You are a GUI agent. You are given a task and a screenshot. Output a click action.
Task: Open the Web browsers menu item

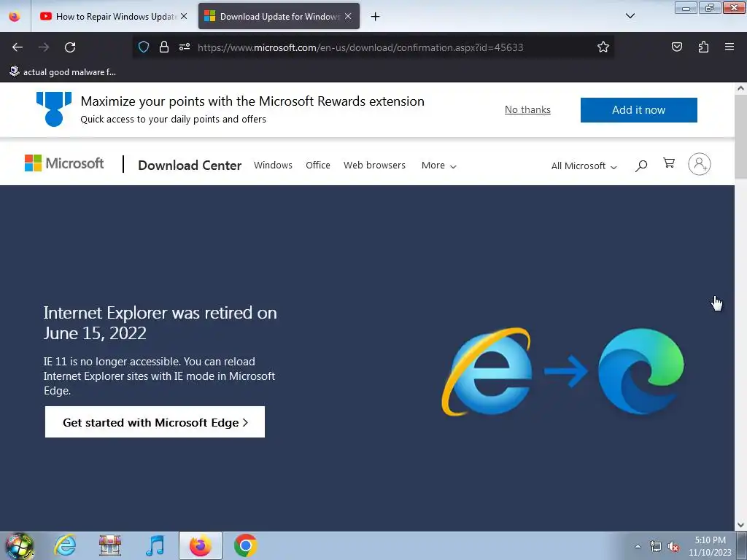click(374, 166)
